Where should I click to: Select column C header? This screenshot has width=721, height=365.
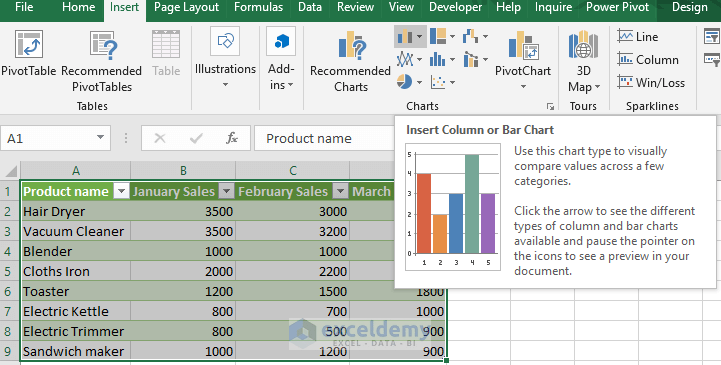pyautogui.click(x=292, y=171)
